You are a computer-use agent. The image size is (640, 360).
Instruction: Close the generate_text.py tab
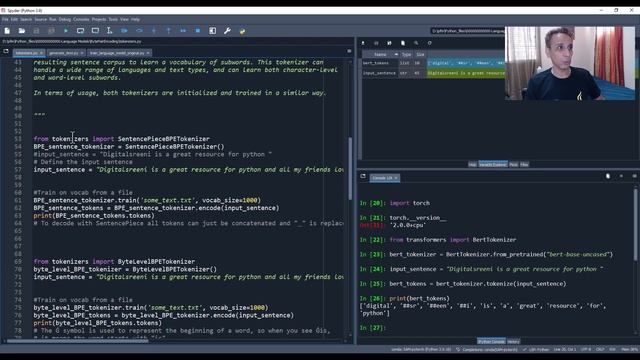coord(82,53)
